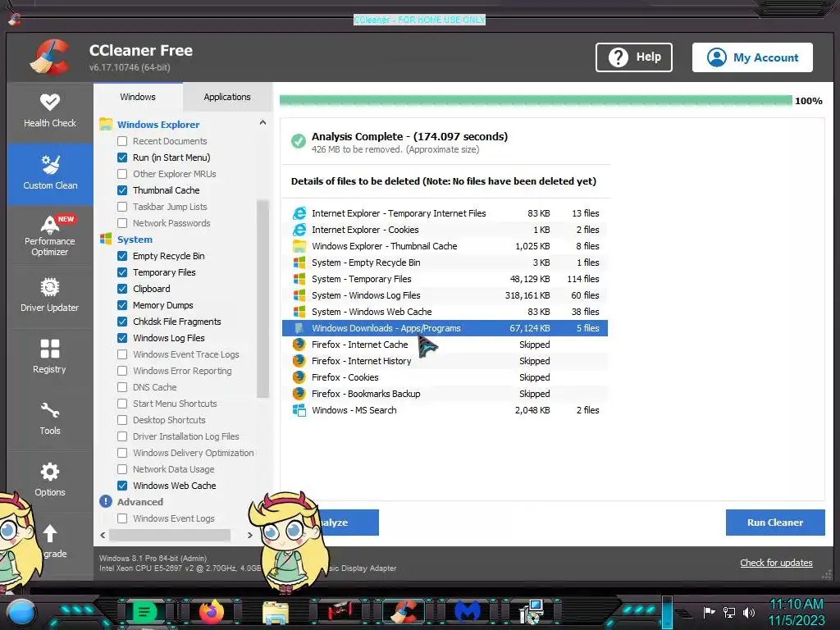Click the action center flag tray icon

[710, 612]
